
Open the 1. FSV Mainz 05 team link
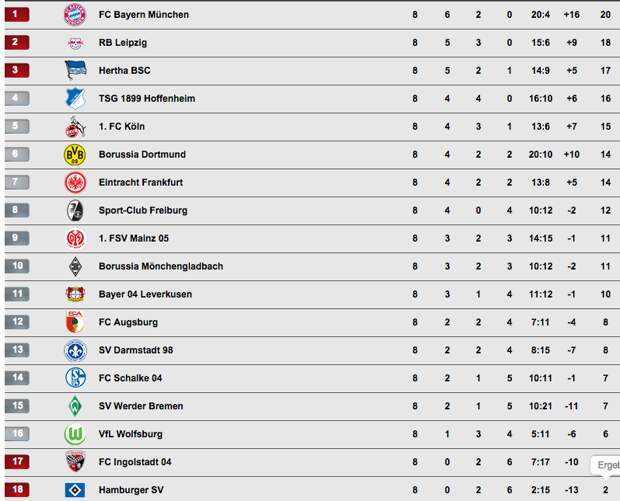click(x=134, y=238)
